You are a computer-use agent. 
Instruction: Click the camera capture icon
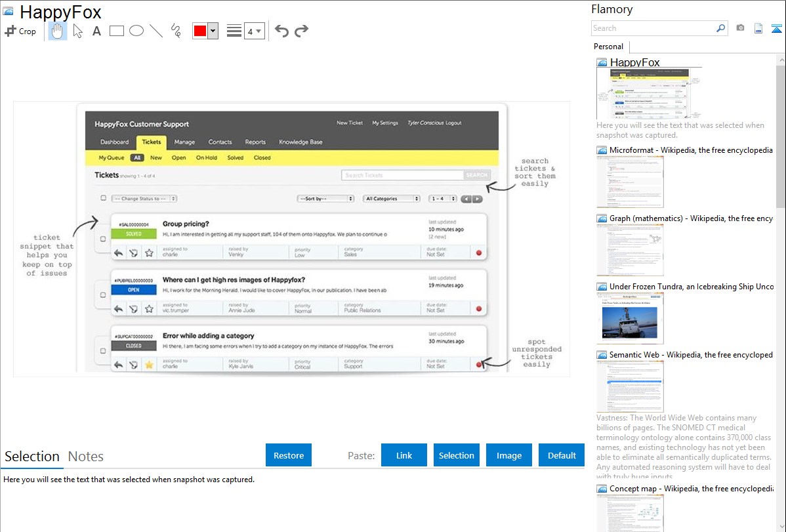[x=740, y=28]
